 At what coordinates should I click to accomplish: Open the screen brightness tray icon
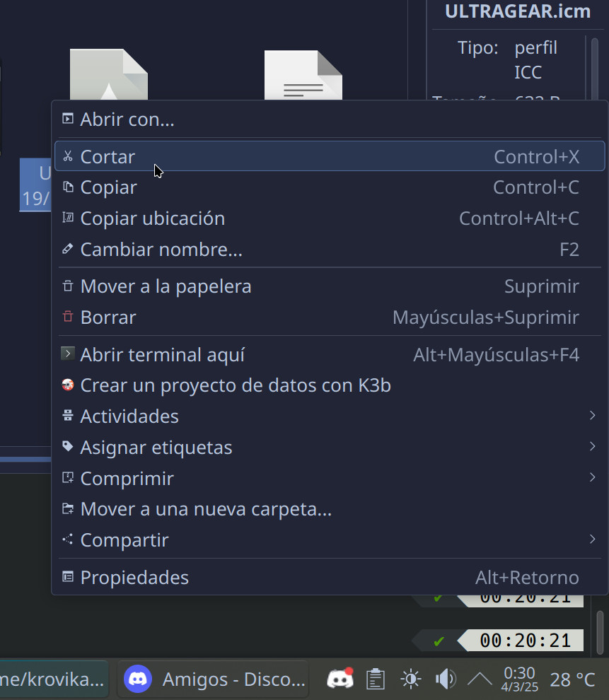[411, 679]
